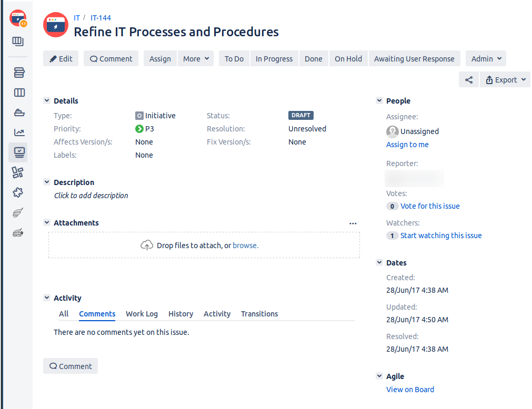The image size is (532, 409).
Task: Click the In Progress status button
Action: (274, 59)
